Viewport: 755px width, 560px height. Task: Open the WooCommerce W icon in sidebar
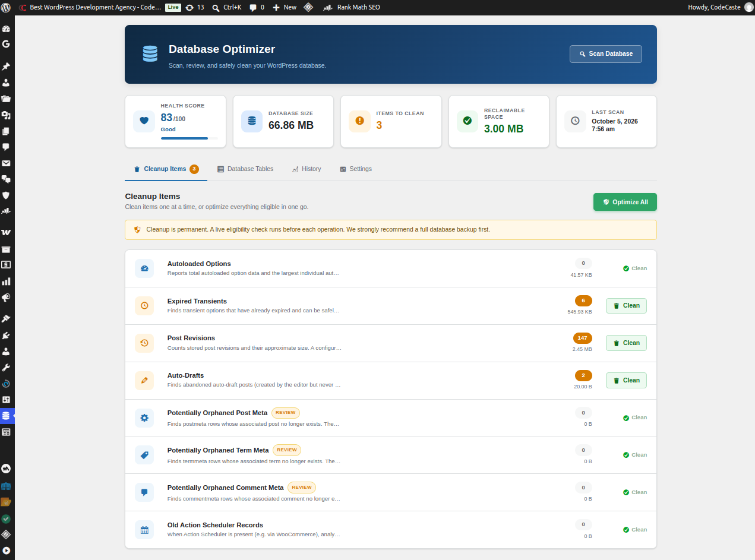[6, 232]
